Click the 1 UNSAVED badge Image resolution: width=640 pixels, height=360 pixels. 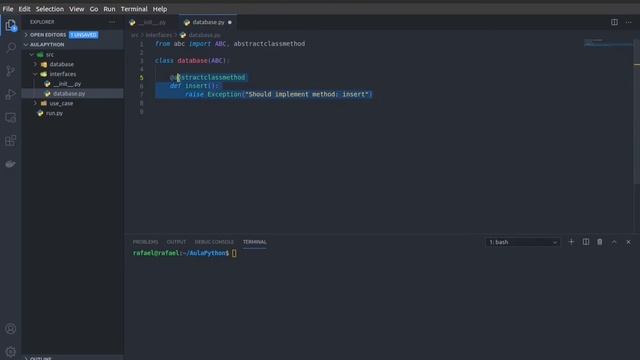(84, 35)
